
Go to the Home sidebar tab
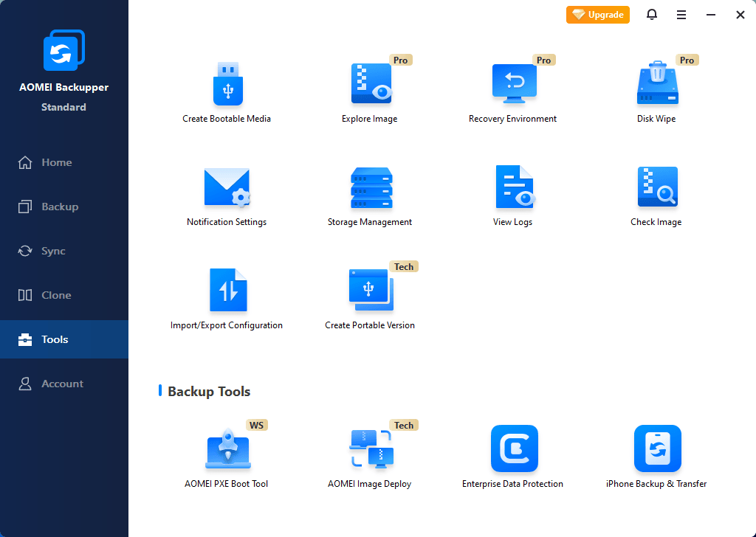pos(64,162)
